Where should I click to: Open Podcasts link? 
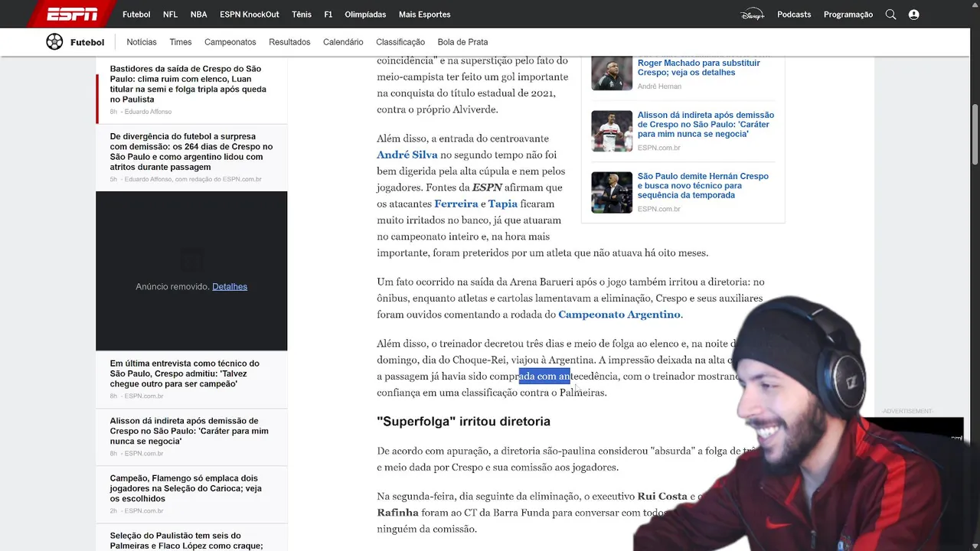point(794,15)
